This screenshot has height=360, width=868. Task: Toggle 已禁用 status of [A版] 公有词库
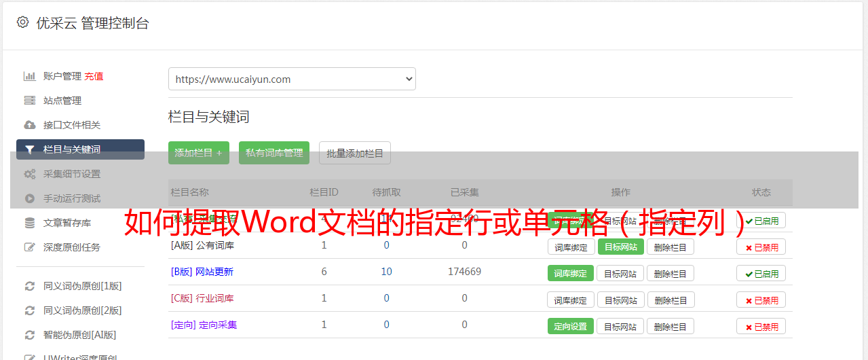(x=761, y=247)
